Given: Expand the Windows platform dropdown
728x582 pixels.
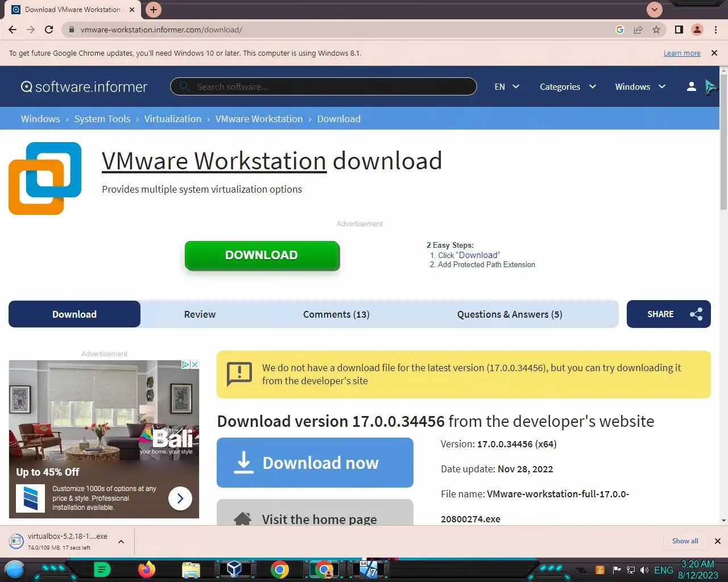Looking at the screenshot, I should [640, 86].
